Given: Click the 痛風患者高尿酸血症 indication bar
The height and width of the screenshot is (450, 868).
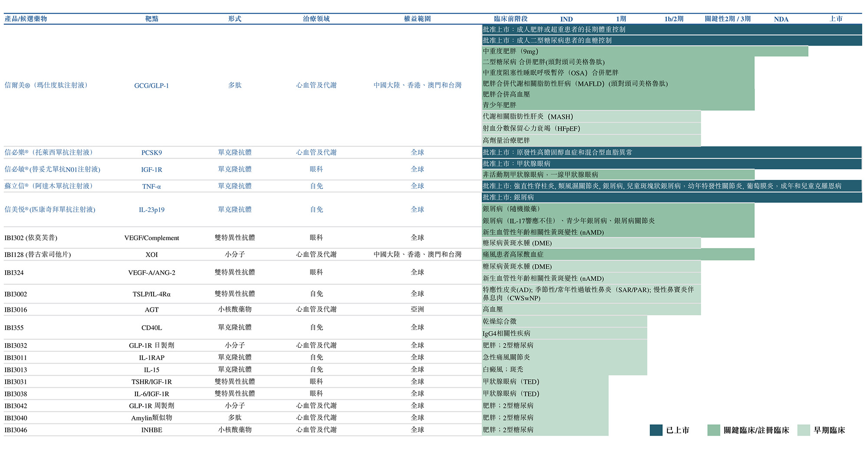Looking at the screenshot, I should tap(618, 255).
